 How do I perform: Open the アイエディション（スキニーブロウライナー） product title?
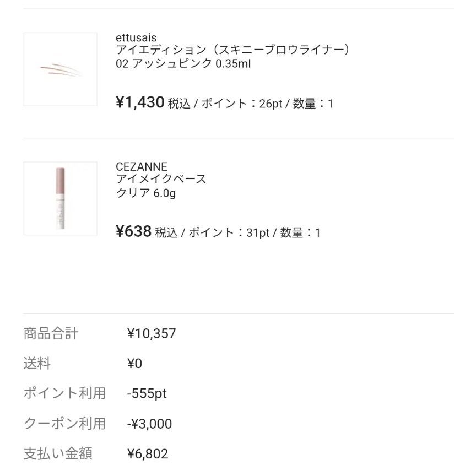tap(233, 50)
